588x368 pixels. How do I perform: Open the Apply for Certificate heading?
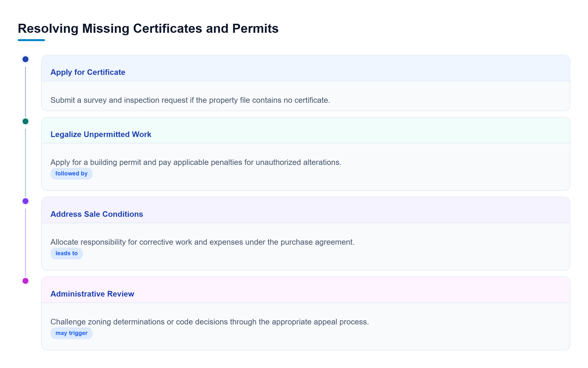pyautogui.click(x=88, y=72)
